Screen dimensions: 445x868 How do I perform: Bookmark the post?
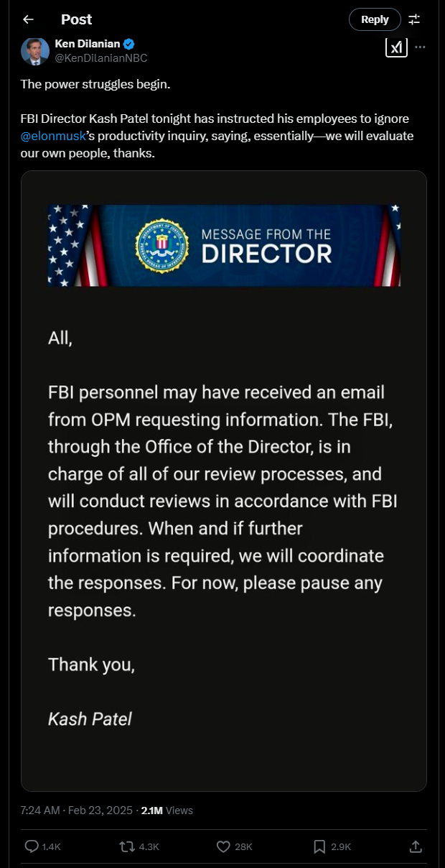click(319, 846)
